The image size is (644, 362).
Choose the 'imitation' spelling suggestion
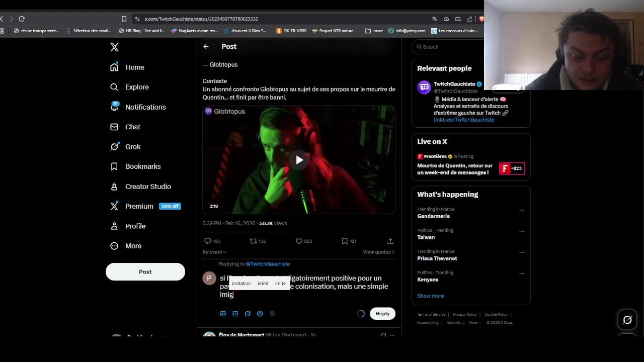pos(242,284)
